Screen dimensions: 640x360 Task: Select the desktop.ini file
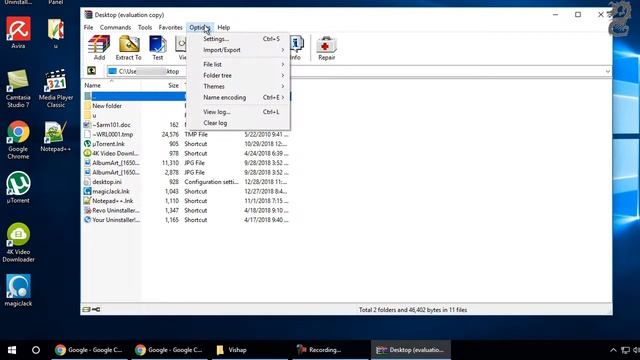pos(187,182)
